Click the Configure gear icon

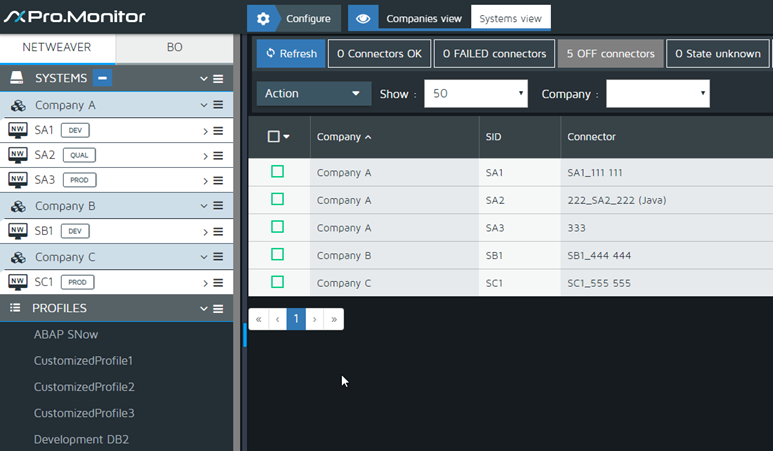[263, 18]
